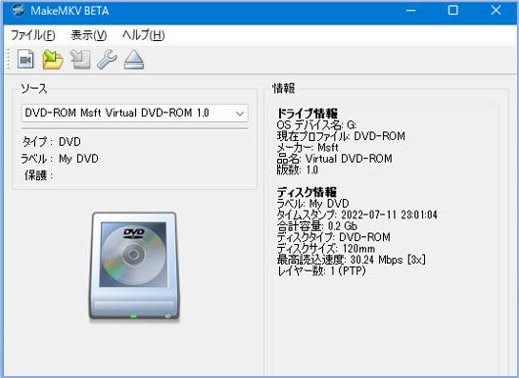
Task: Click the ディスクサイズ: 120mm line
Action: pyautogui.click(x=326, y=248)
